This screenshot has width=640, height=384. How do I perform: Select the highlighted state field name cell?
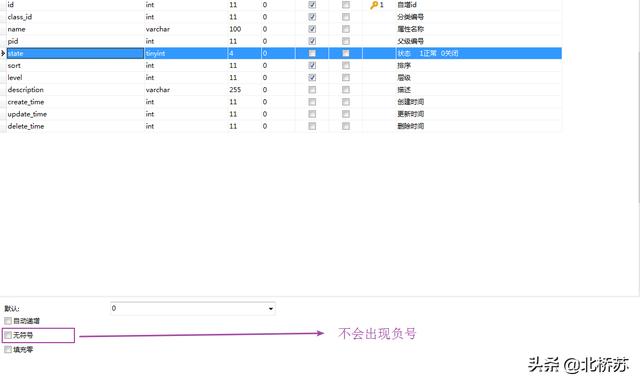(75, 53)
